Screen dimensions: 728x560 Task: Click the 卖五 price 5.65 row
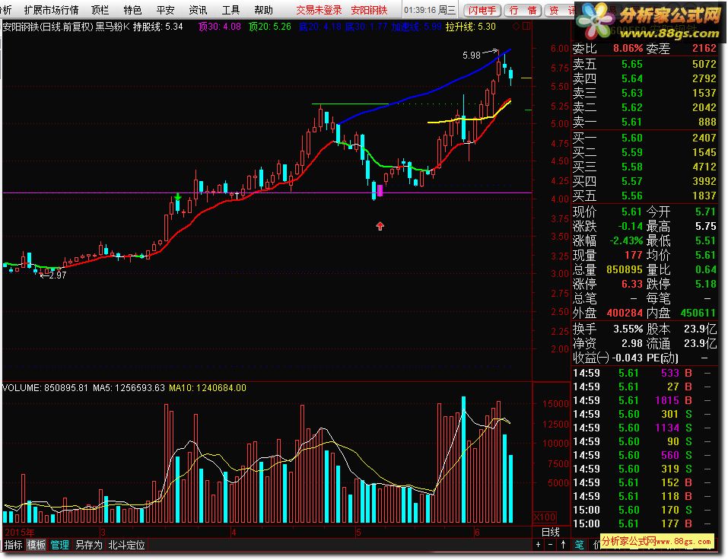coord(644,64)
